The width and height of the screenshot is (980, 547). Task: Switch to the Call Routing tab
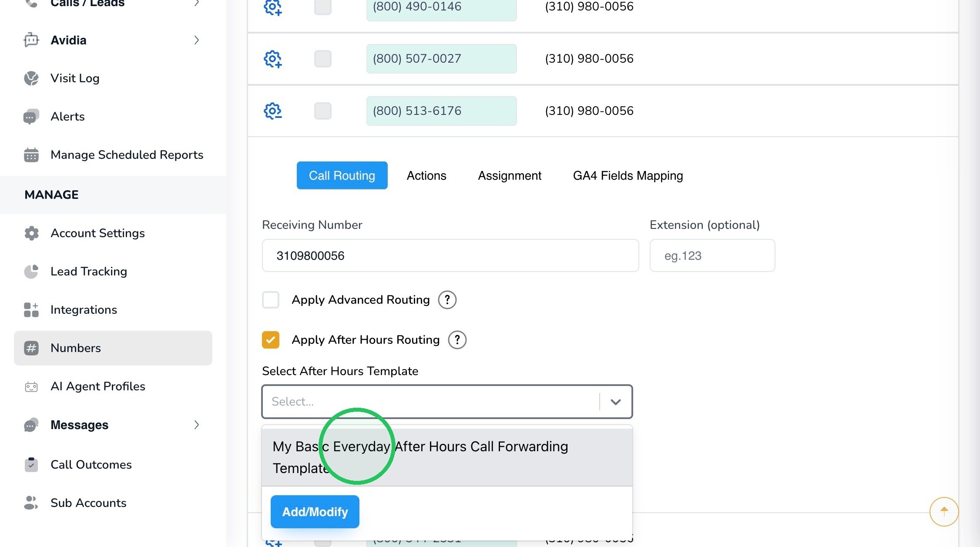[342, 175]
